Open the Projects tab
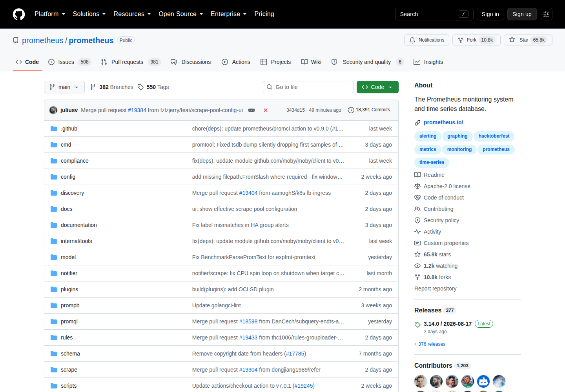 (276, 62)
